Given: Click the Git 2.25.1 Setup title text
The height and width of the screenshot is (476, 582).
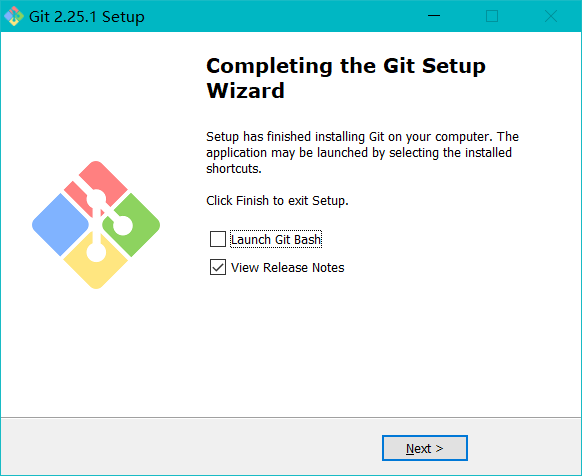Looking at the screenshot, I should click(x=86, y=17).
